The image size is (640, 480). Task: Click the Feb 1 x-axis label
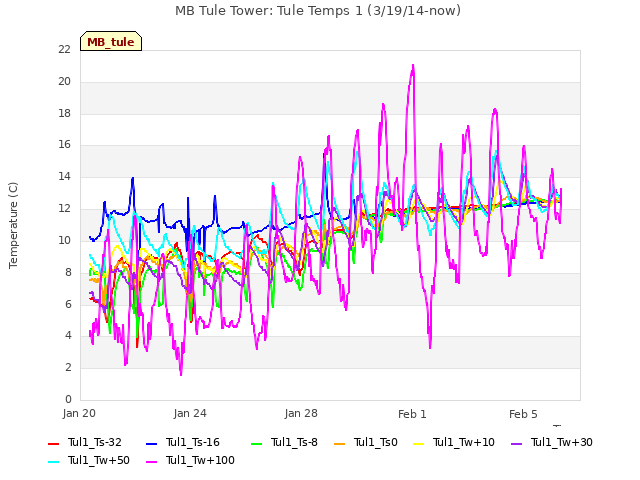click(x=412, y=414)
